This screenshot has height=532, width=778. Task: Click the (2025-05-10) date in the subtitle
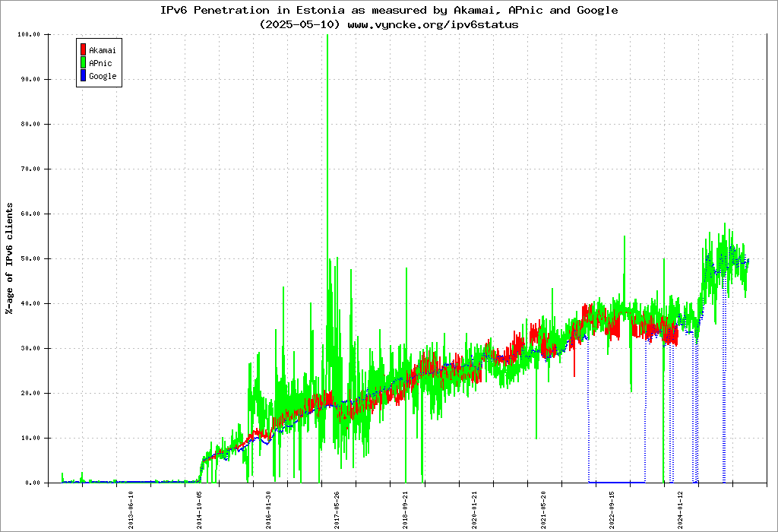click(x=300, y=24)
